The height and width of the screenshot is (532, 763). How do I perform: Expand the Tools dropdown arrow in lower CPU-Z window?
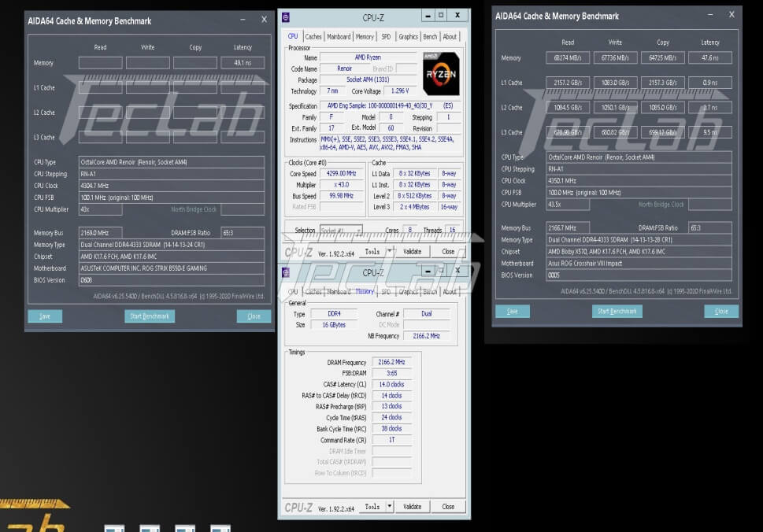pyautogui.click(x=390, y=507)
